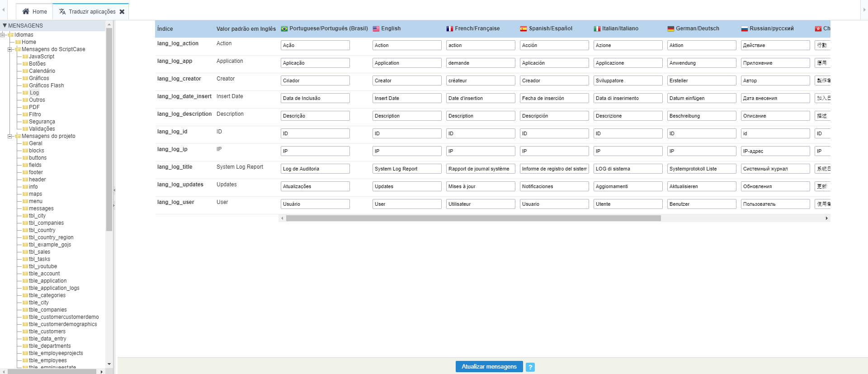Click the Russian flag icon
The width and height of the screenshot is (868, 374).
(x=745, y=28)
